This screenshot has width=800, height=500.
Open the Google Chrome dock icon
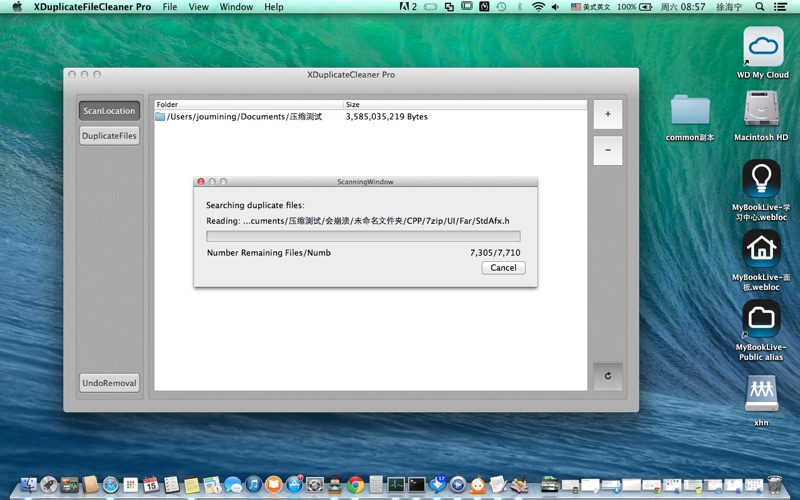click(x=355, y=485)
